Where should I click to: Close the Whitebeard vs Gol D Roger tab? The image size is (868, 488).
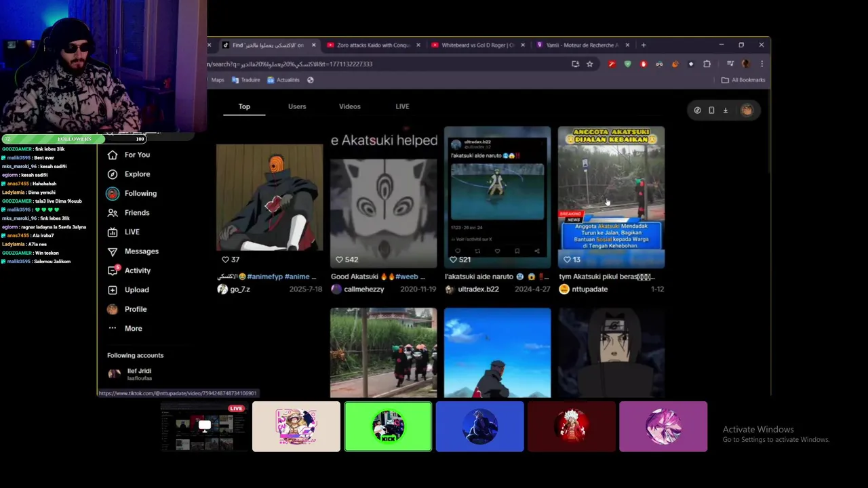point(522,45)
